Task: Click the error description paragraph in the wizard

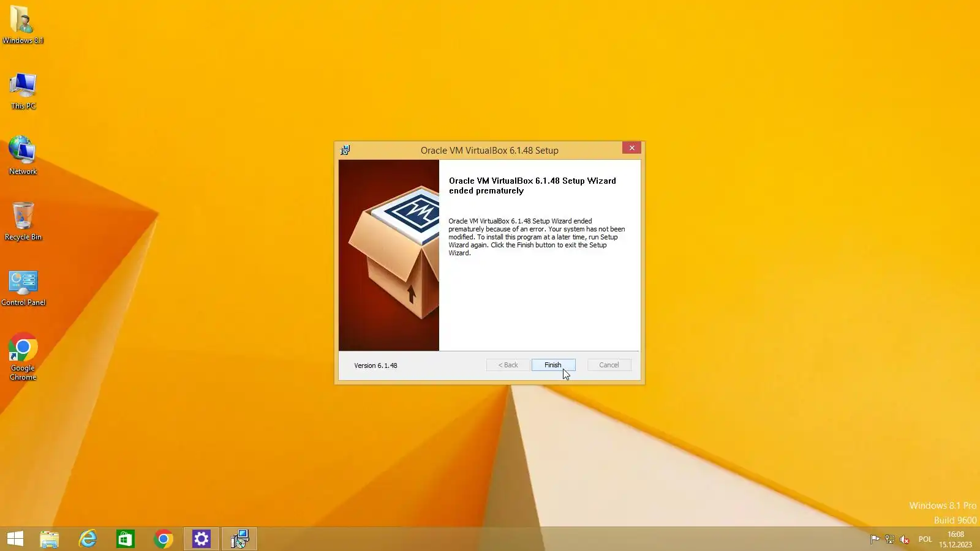Action: click(x=537, y=237)
